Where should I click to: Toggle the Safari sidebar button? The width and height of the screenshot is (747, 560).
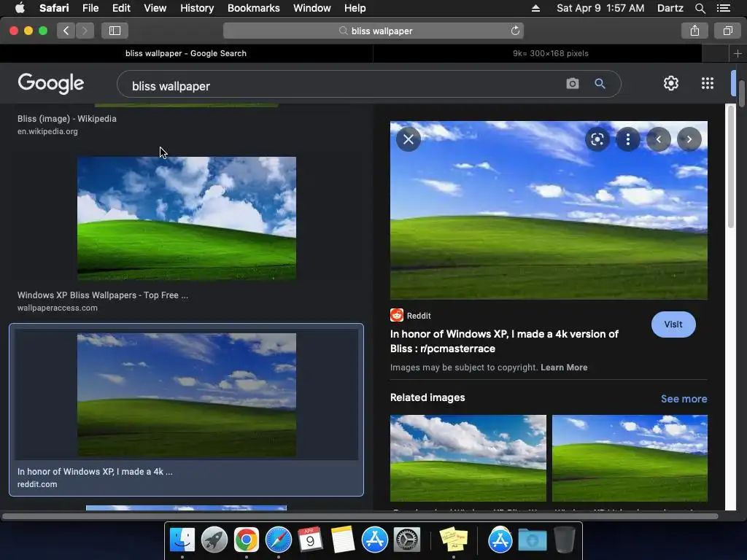115,31
